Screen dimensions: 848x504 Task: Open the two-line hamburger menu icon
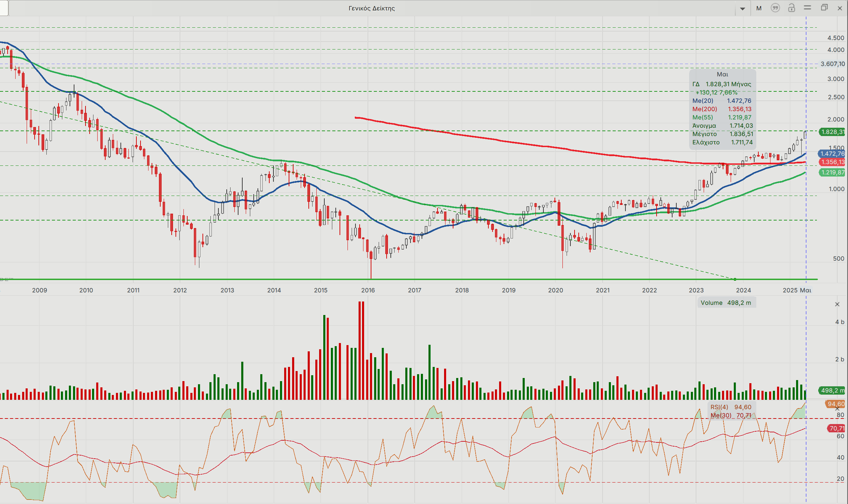click(808, 8)
